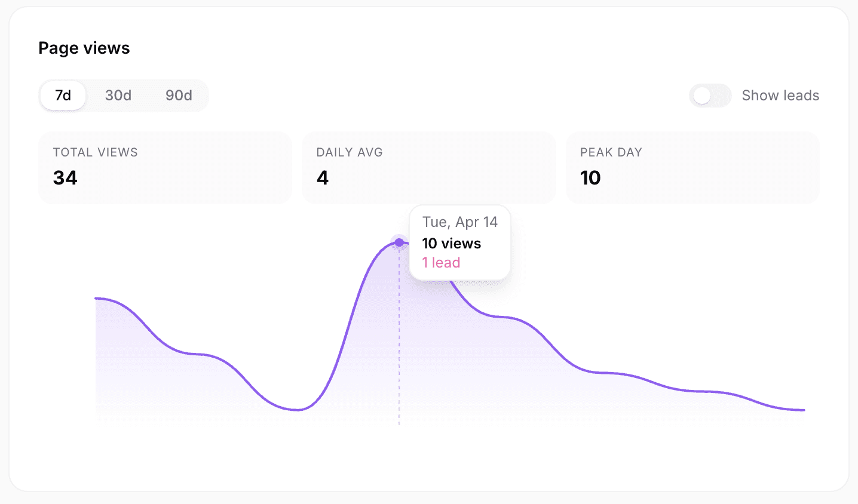
Task: Click the DAILY AVG stat card
Action: pos(429,167)
